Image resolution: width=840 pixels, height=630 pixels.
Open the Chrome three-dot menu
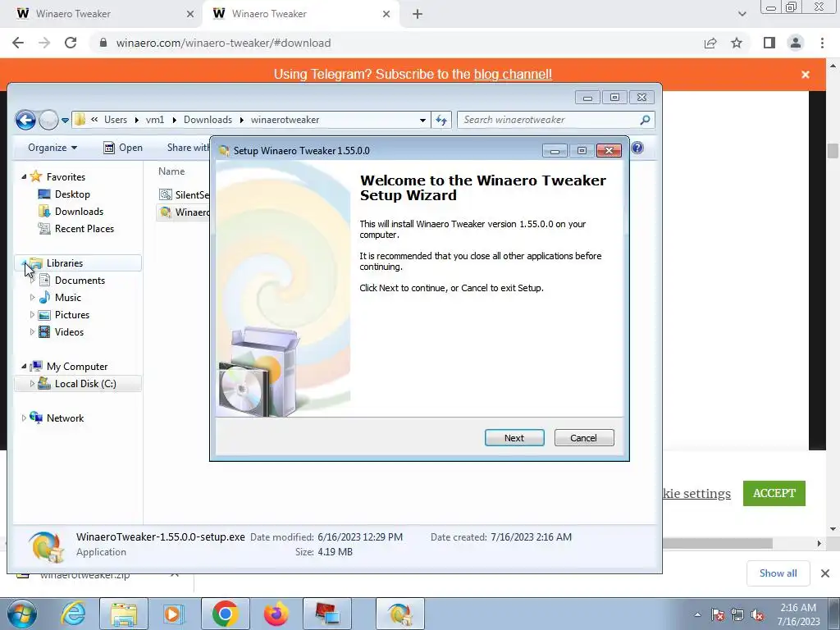[822, 43]
